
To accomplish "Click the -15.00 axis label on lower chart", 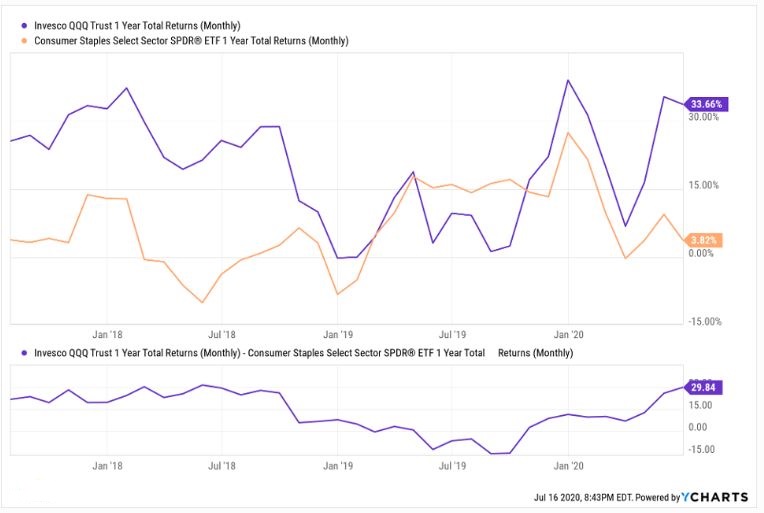I will 701,449.
